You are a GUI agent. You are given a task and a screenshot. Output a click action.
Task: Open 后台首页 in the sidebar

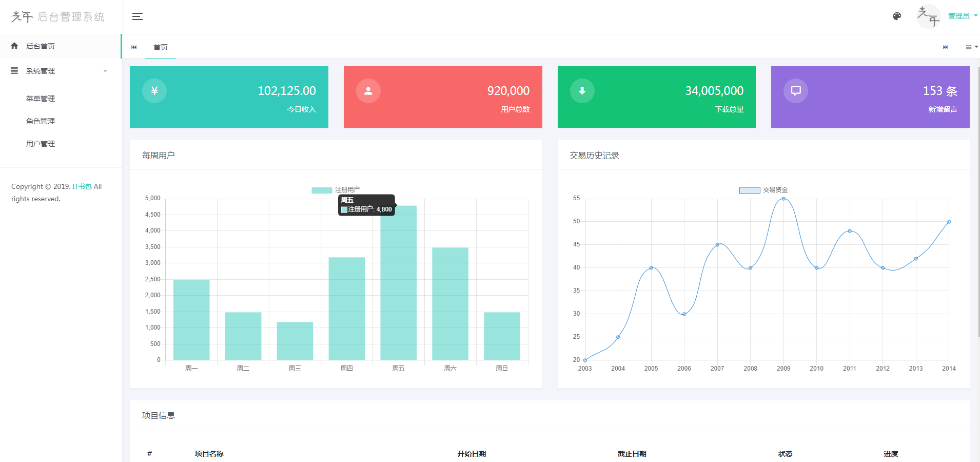[41, 46]
